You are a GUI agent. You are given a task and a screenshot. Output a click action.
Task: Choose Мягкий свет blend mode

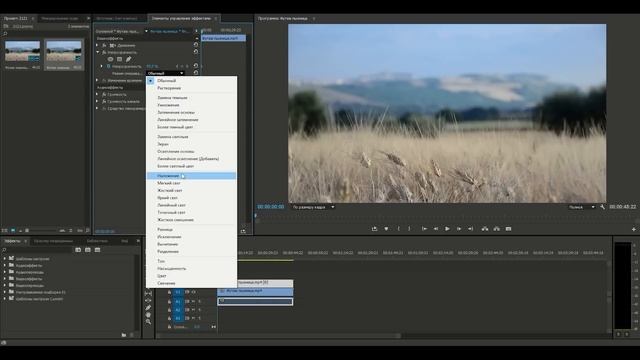pyautogui.click(x=191, y=183)
